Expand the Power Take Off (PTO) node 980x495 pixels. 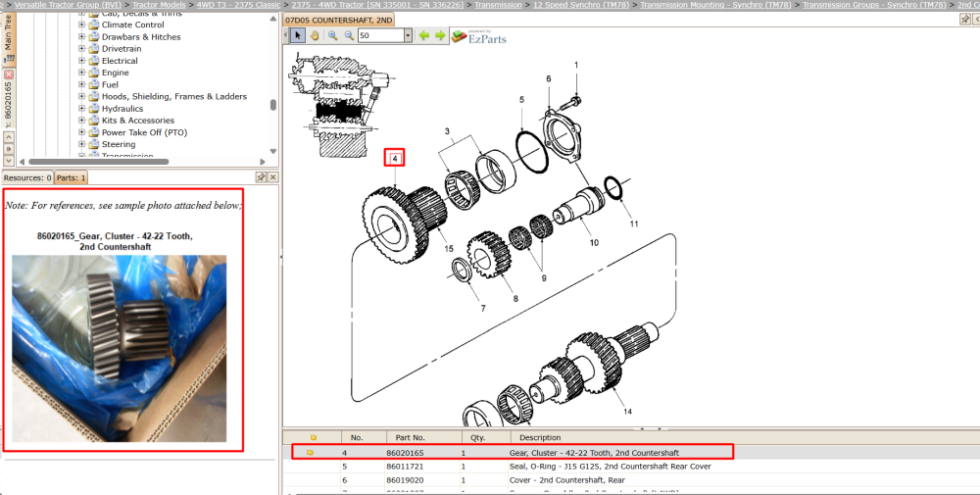(81, 132)
